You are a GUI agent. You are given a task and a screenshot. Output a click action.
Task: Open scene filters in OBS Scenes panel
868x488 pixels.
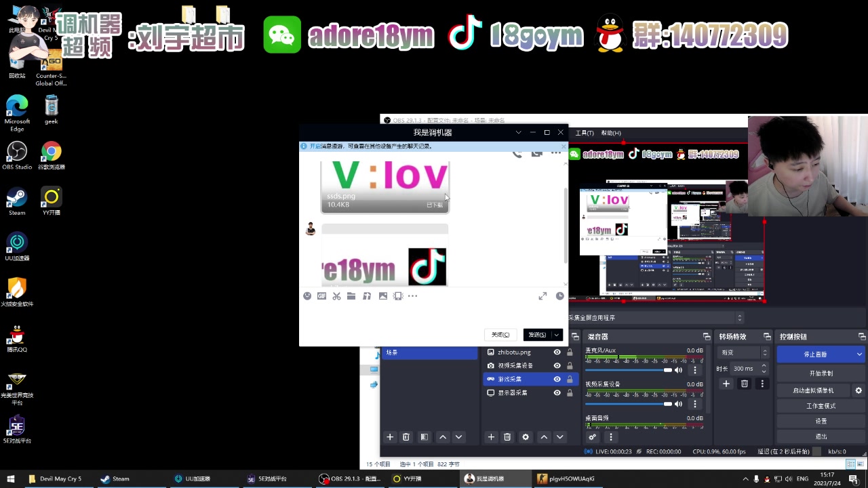[425, 437]
